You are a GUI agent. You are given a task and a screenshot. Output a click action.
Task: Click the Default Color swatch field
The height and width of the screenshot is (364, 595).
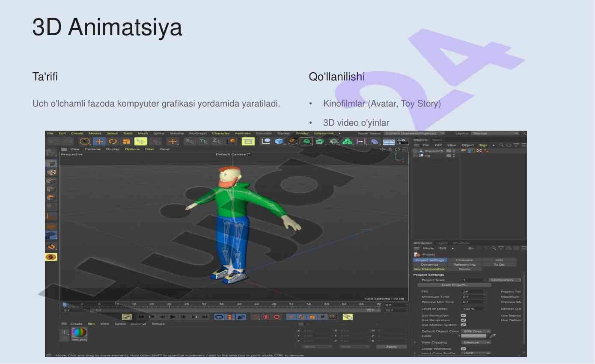pos(473,336)
